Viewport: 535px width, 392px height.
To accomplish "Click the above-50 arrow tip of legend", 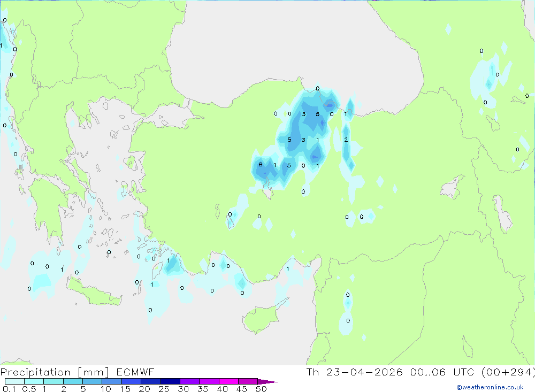I will point(268,381).
